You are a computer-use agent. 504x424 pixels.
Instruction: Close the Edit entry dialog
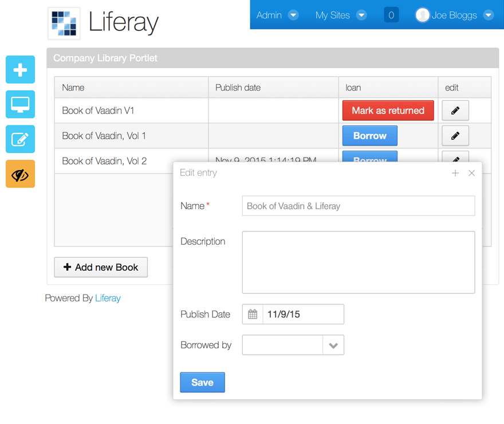(471, 173)
